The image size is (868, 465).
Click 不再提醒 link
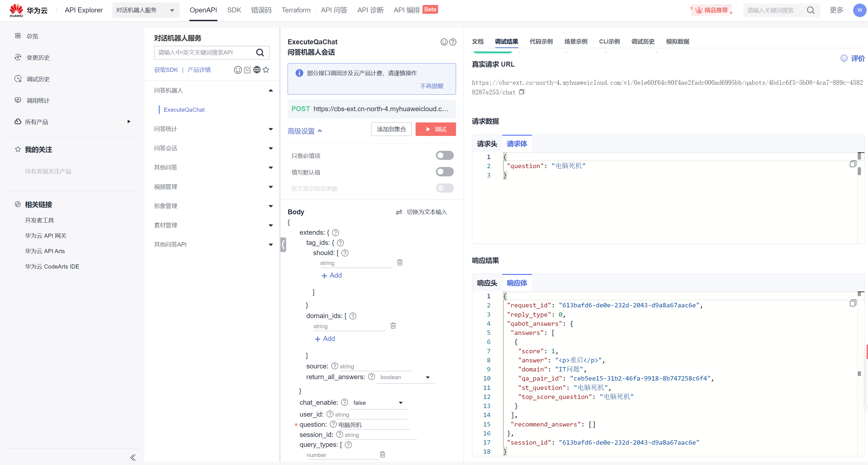point(431,86)
